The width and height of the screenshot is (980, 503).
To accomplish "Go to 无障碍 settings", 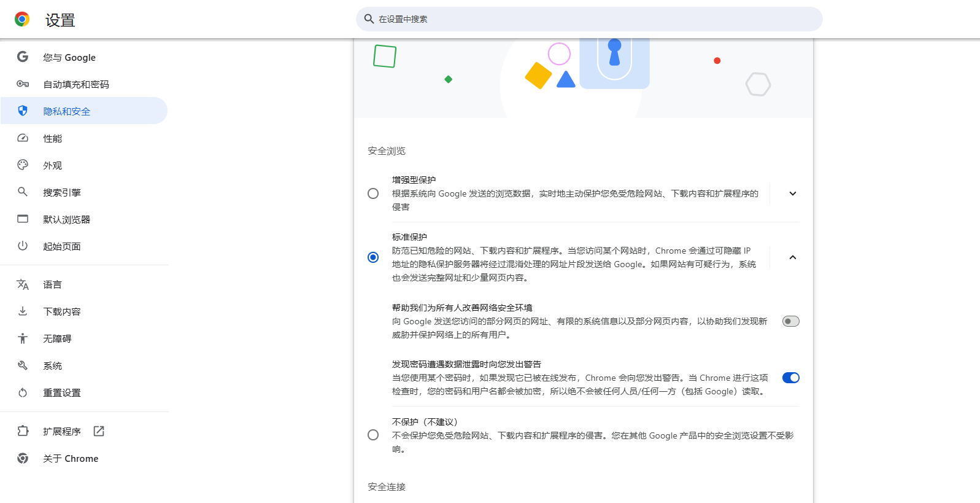I will coord(84,338).
